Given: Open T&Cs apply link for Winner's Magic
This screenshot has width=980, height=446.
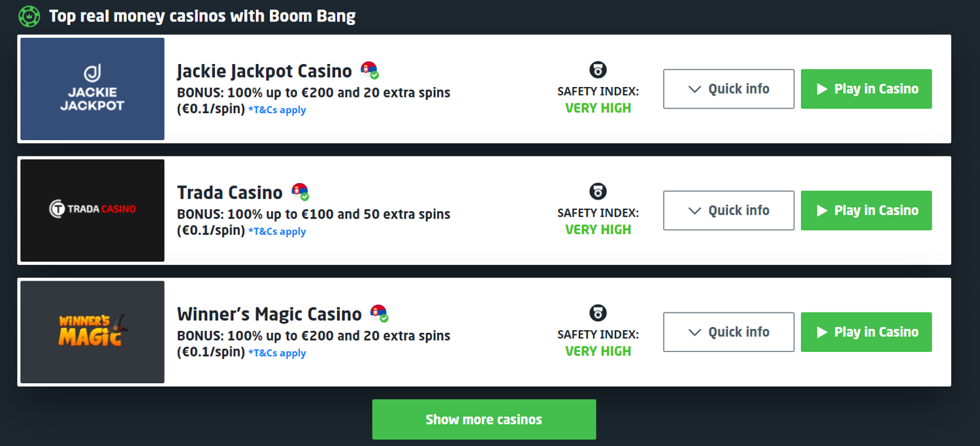Looking at the screenshot, I should tap(277, 354).
